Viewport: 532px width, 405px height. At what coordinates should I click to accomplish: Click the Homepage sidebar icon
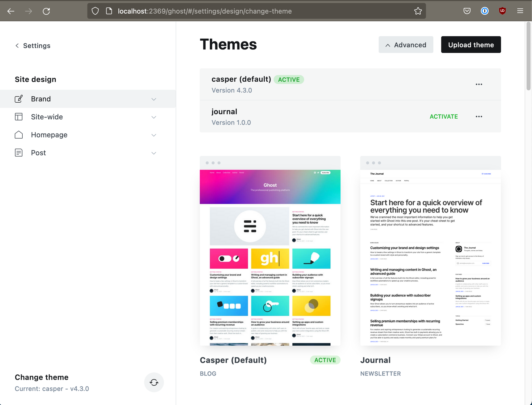[18, 135]
